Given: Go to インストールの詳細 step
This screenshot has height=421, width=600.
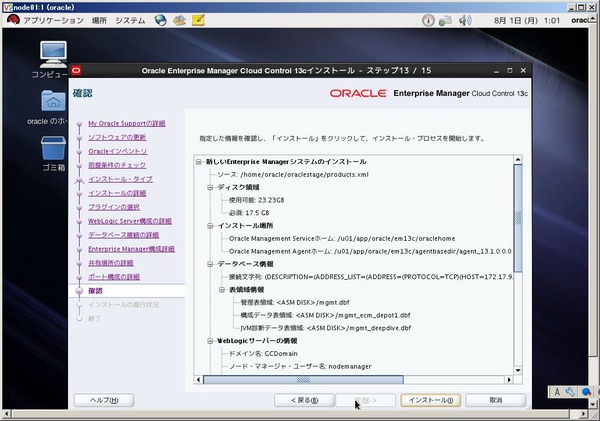Looking at the screenshot, I should (x=117, y=193).
